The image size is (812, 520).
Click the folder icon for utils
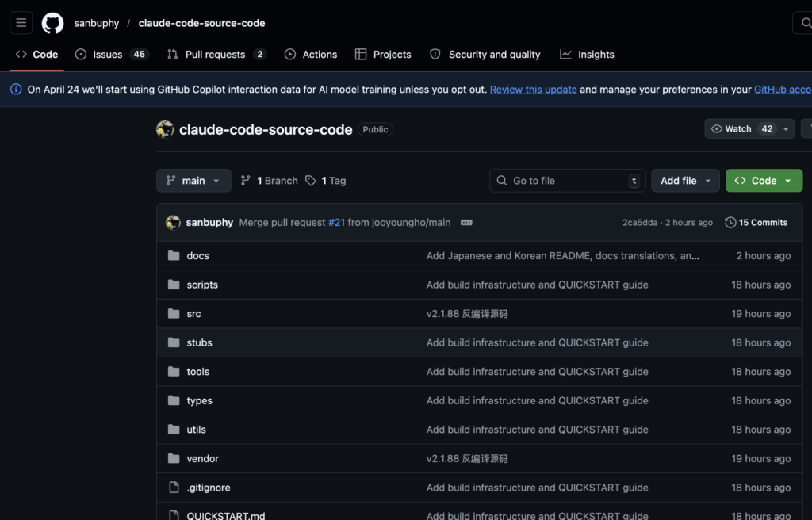(x=174, y=430)
